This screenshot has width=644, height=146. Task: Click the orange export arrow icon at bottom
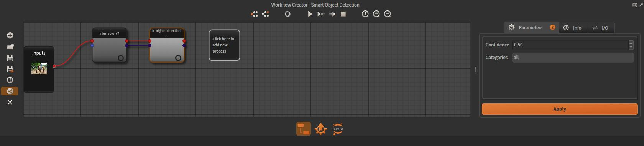[320, 129]
